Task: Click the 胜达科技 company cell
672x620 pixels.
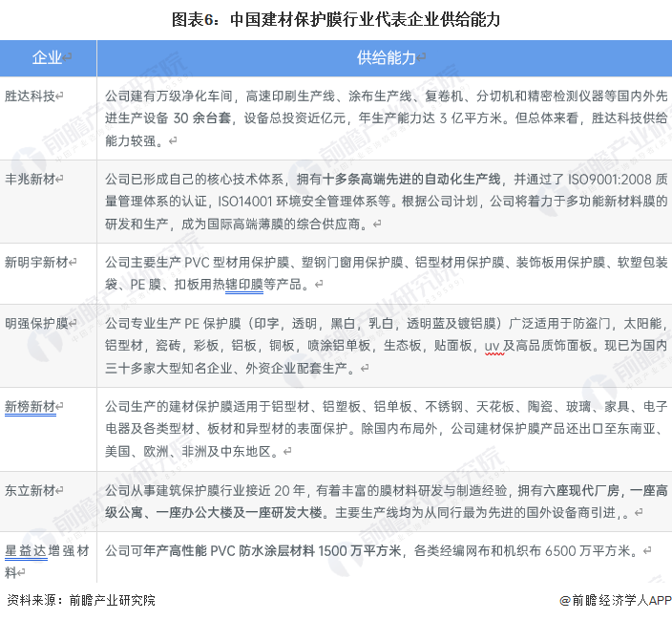Action: [x=48, y=118]
